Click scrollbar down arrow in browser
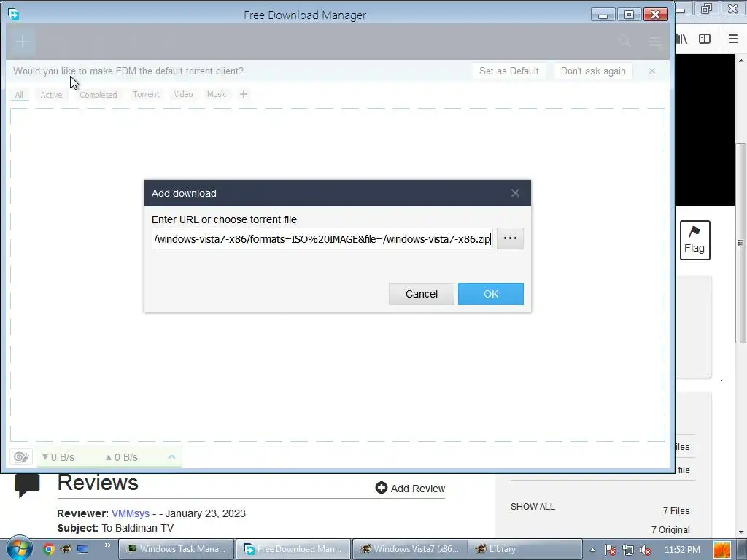This screenshot has width=747, height=560. pos(741,532)
